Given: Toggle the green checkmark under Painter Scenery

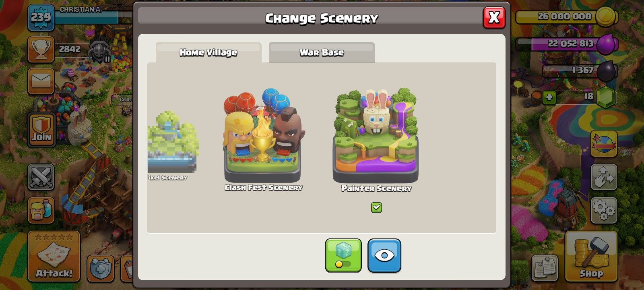Looking at the screenshot, I should [x=376, y=207].
